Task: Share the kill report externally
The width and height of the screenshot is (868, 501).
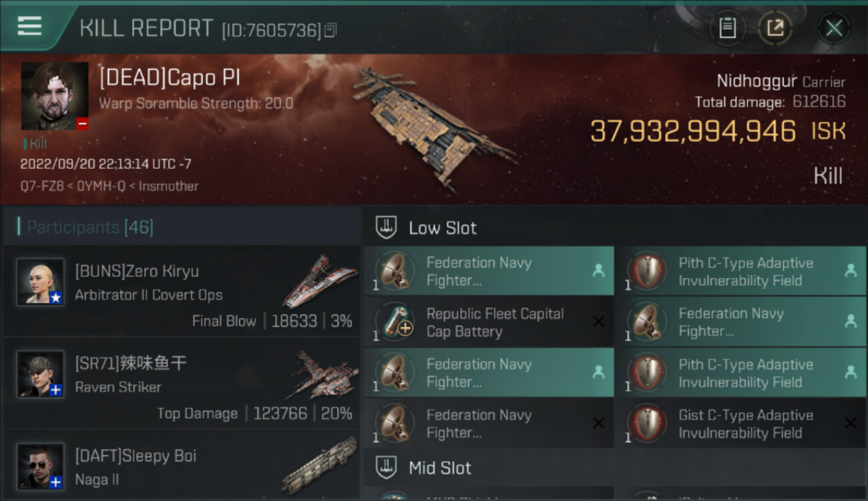Action: (775, 28)
